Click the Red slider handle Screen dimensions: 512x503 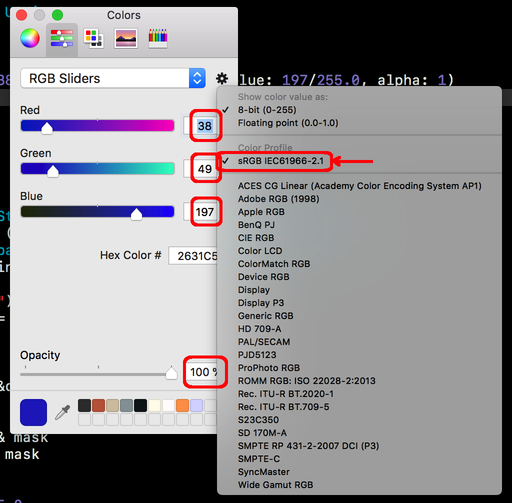pos(47,128)
